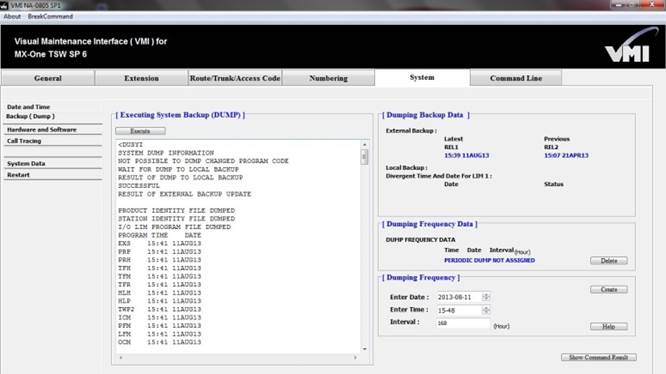Open System Data section
Image resolution: width=666 pixels, height=374 pixels.
(26, 163)
